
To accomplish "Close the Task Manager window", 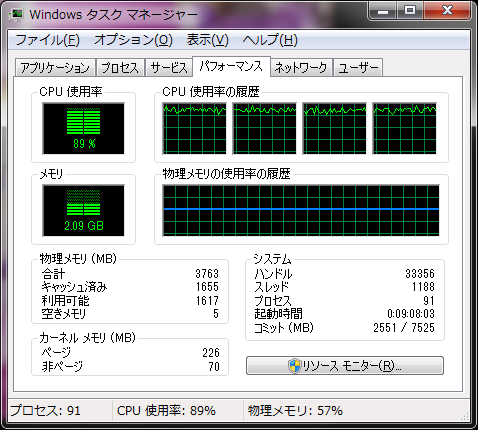I will click(x=447, y=11).
